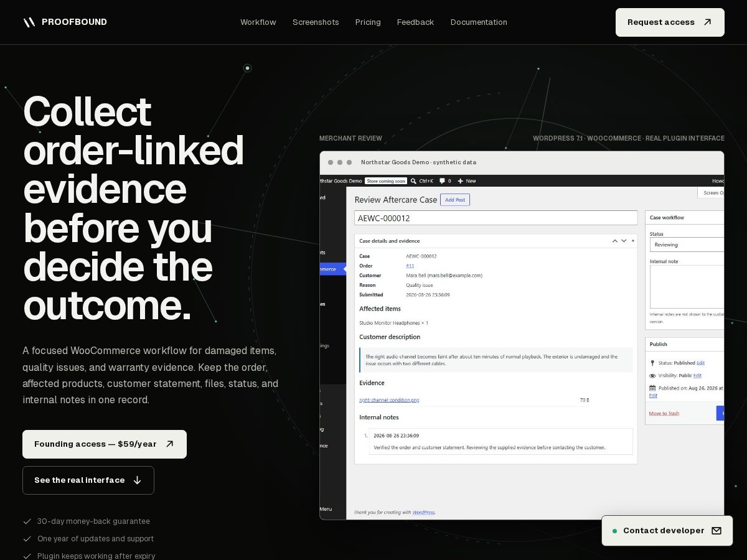Click the down arrow beside See the real interface
747x560 pixels.
(138, 480)
